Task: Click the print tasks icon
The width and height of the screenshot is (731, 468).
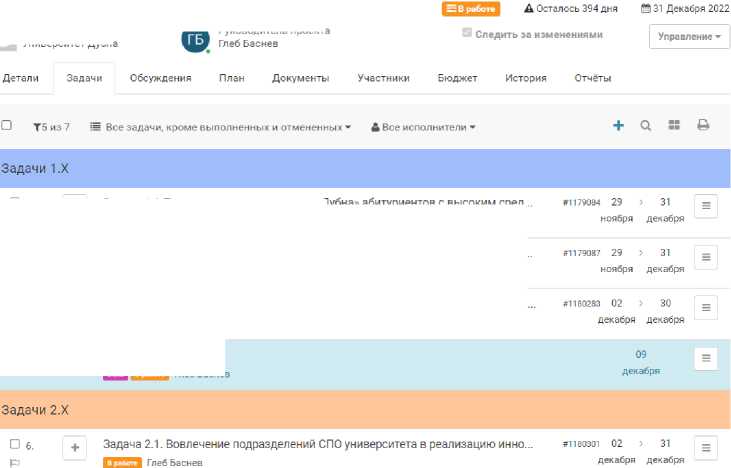Action: click(x=703, y=125)
